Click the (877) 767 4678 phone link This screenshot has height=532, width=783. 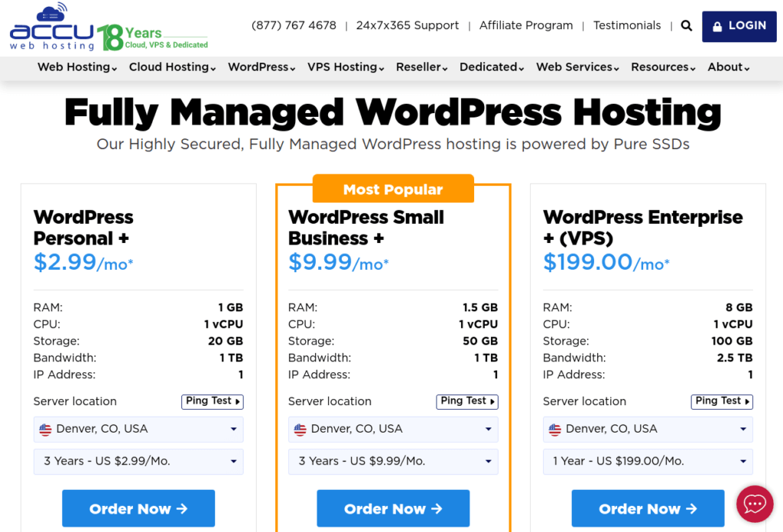coord(294,25)
